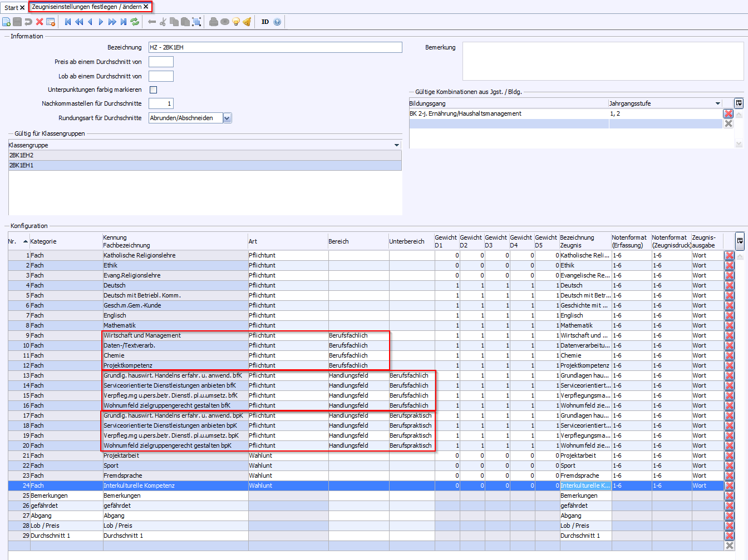Click the light bulb icon in toolbar
748x560 pixels.
tap(236, 22)
